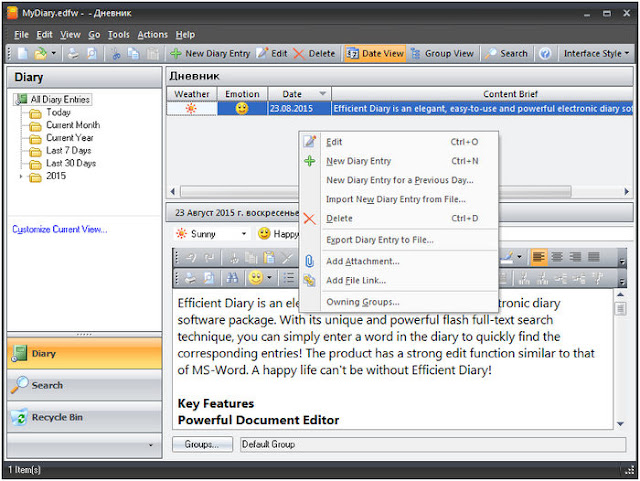Choose Import New Diary Entry from File

399,199
